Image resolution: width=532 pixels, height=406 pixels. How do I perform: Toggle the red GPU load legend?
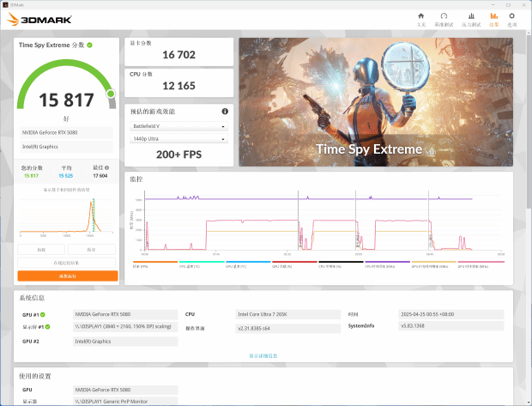coord(294,264)
